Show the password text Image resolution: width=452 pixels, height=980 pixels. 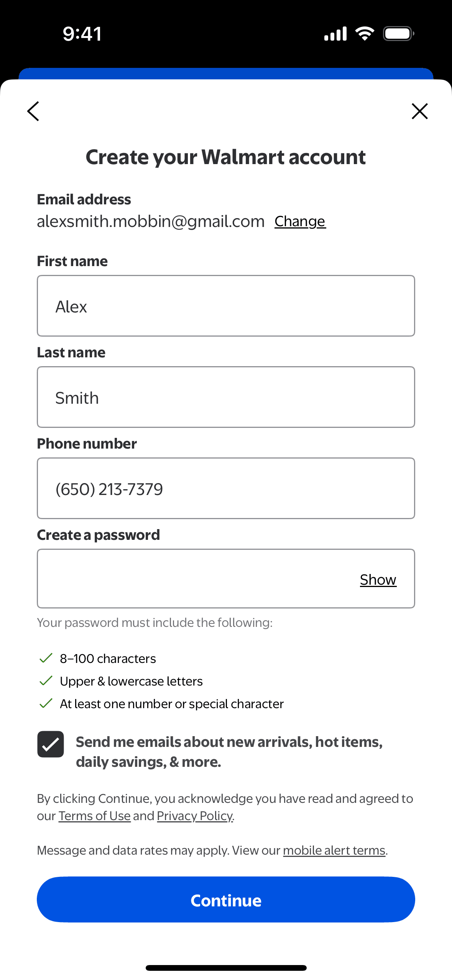point(378,580)
